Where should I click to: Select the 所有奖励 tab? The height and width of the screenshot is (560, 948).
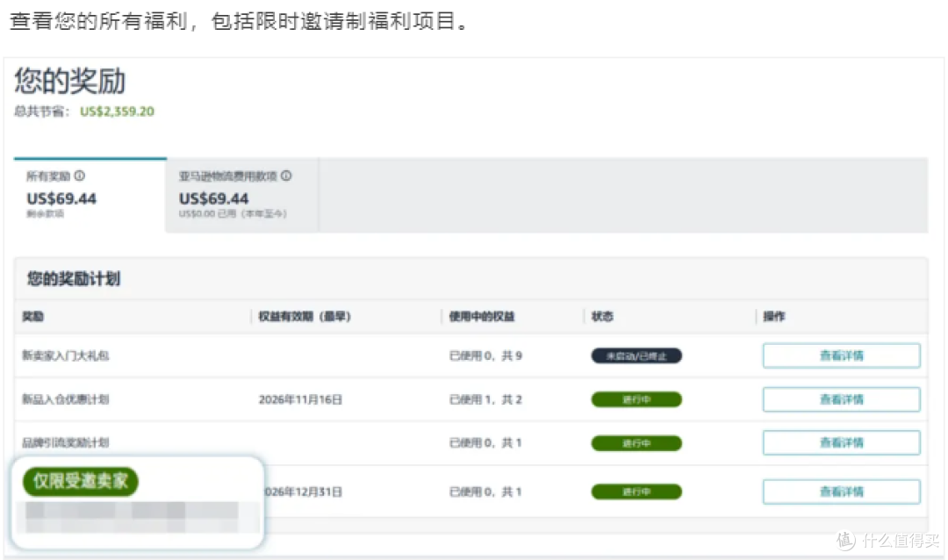90,195
